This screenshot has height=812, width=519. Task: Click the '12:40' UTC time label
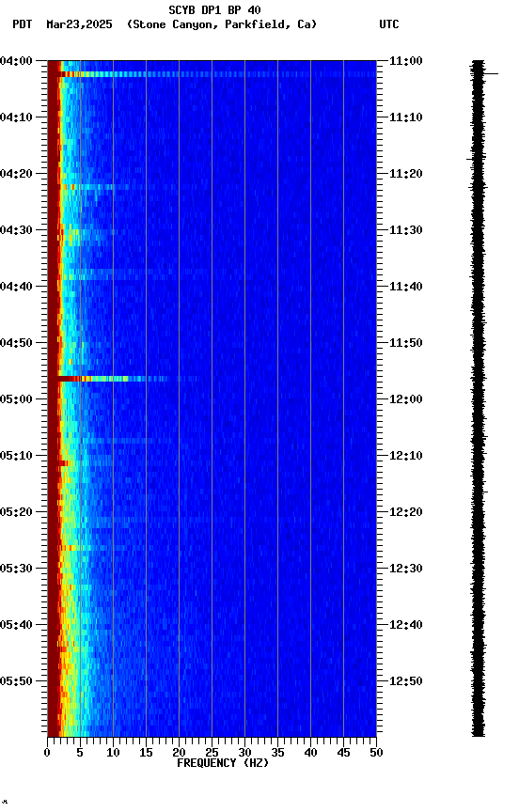(406, 625)
